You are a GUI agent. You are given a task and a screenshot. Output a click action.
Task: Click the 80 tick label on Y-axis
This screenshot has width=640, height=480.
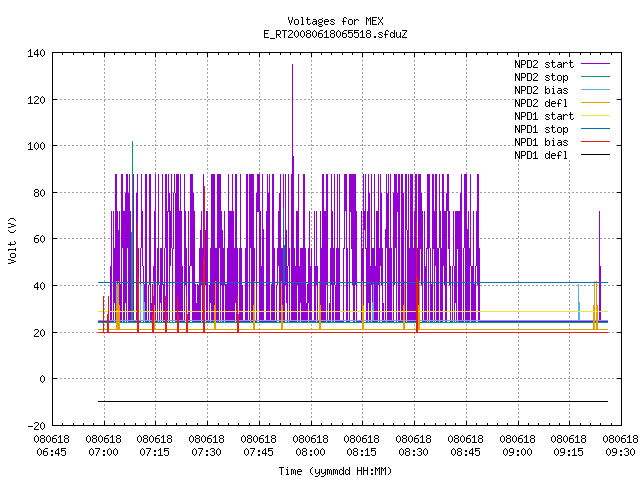[x=39, y=193]
